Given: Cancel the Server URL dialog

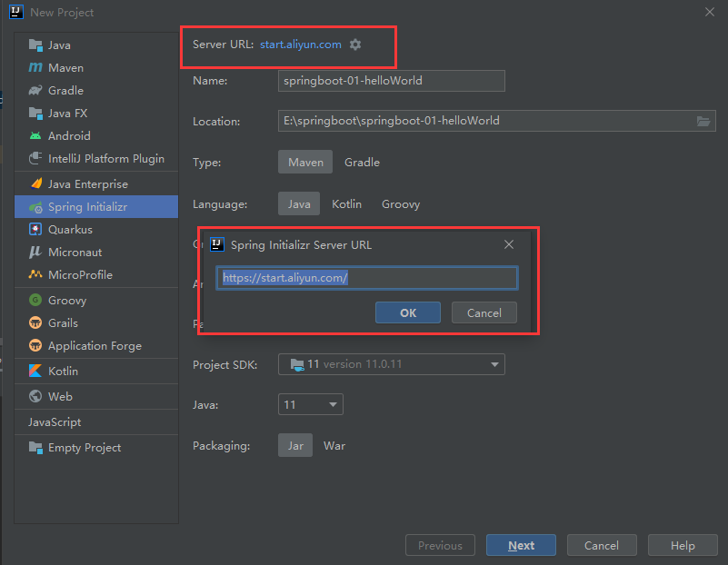Looking at the screenshot, I should pyautogui.click(x=484, y=312).
